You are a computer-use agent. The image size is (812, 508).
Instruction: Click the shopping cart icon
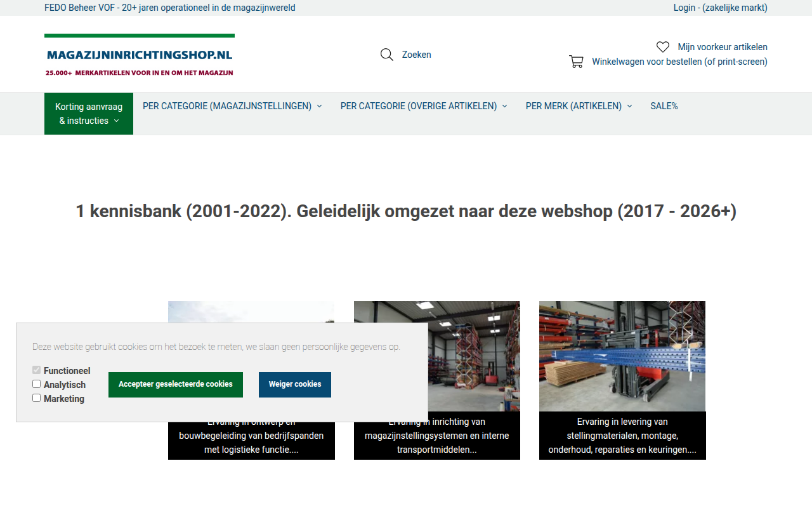[576, 62]
